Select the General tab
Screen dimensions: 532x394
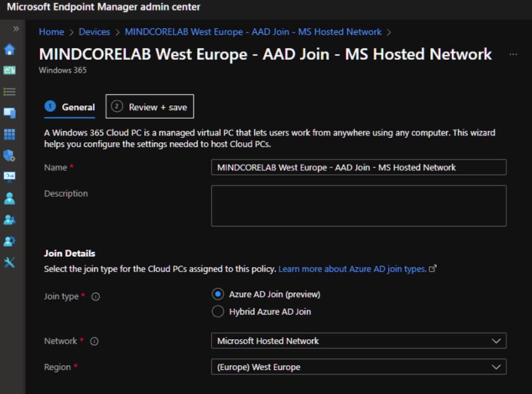70,107
